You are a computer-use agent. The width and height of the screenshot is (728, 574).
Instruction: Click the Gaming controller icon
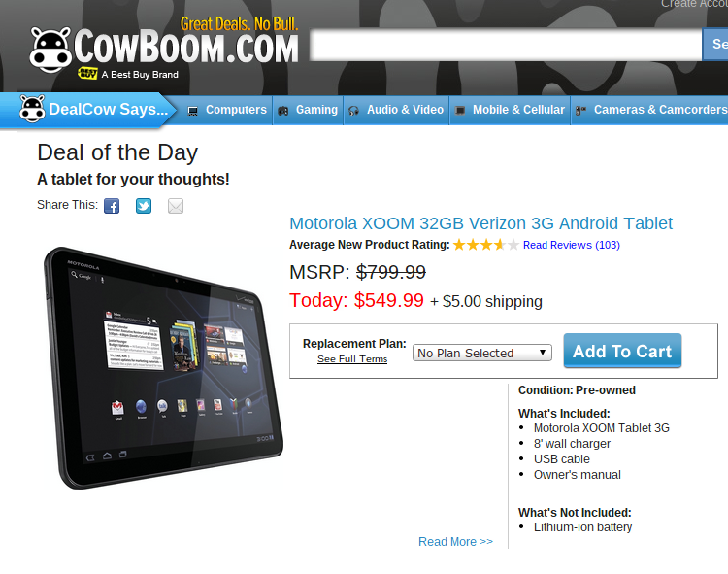(282, 111)
